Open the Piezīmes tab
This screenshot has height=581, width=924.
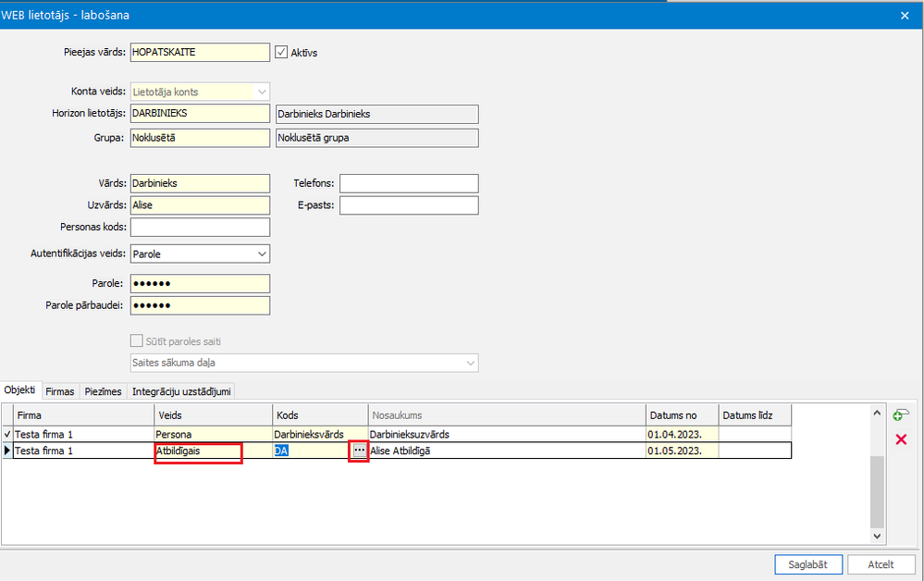[x=103, y=391]
